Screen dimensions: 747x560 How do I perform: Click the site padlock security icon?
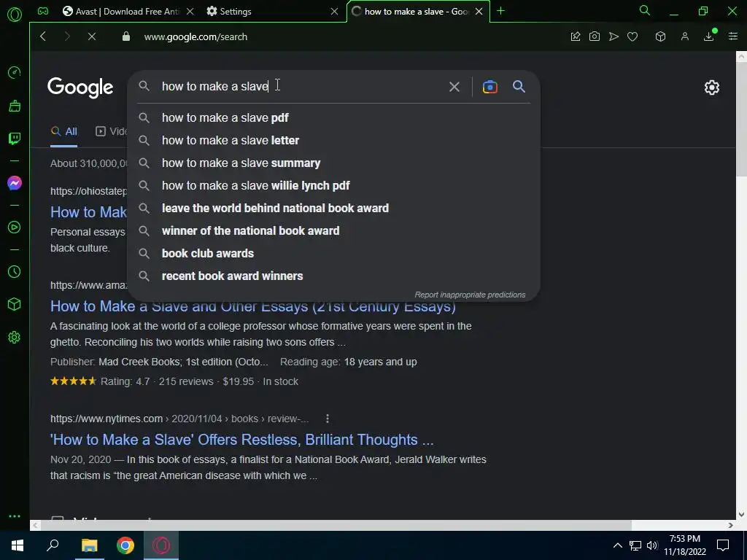tap(125, 36)
